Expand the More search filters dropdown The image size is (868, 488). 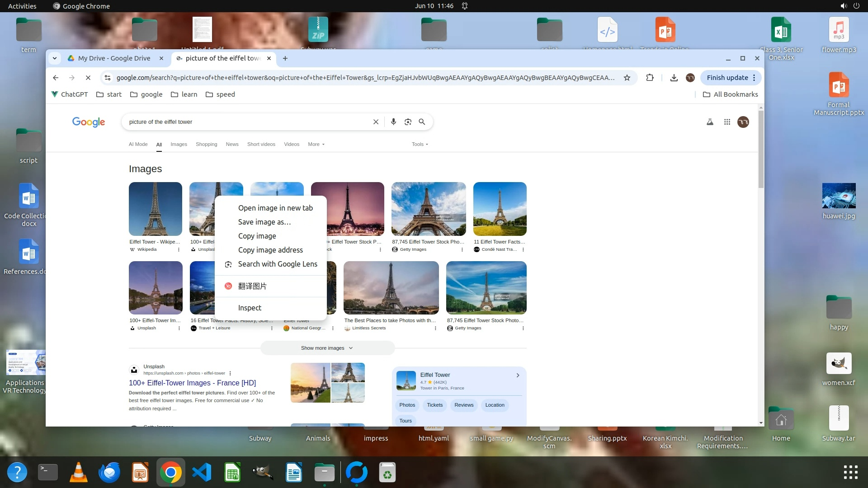click(x=316, y=144)
